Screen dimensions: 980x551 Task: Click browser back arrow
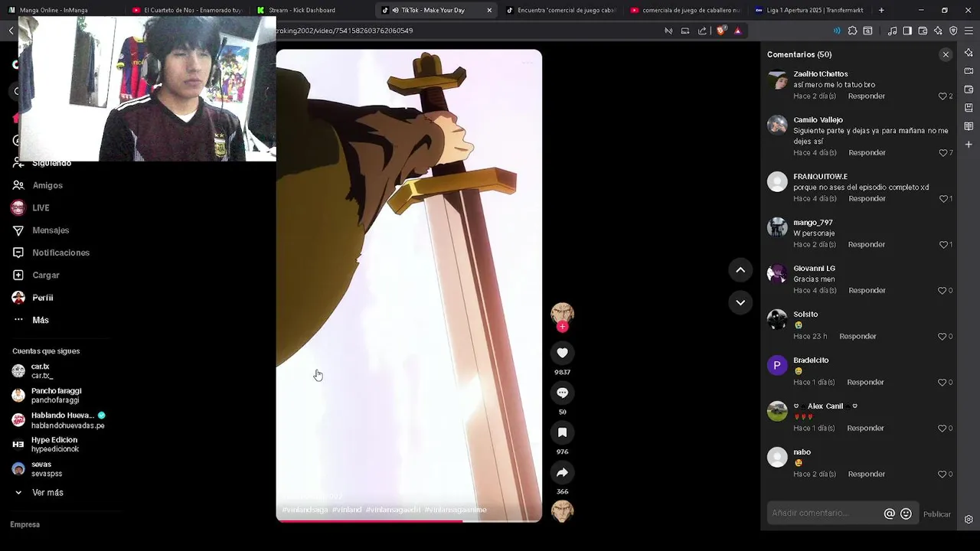point(11,31)
